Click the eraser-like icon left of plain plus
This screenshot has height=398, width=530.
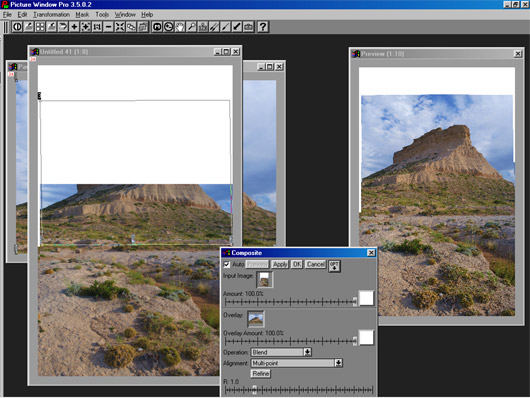tap(63, 27)
